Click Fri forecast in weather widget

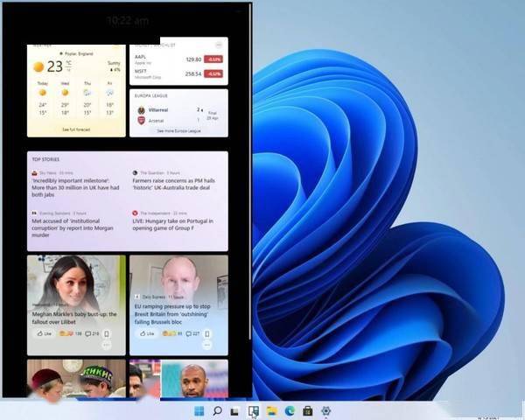109,99
